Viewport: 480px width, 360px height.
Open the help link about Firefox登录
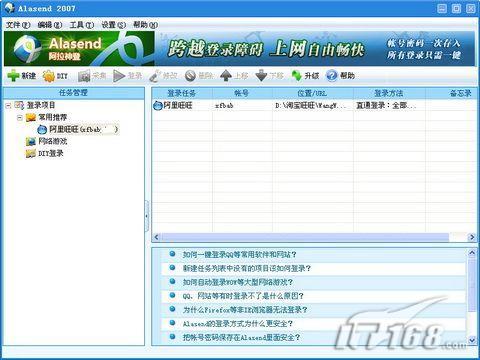245,310
